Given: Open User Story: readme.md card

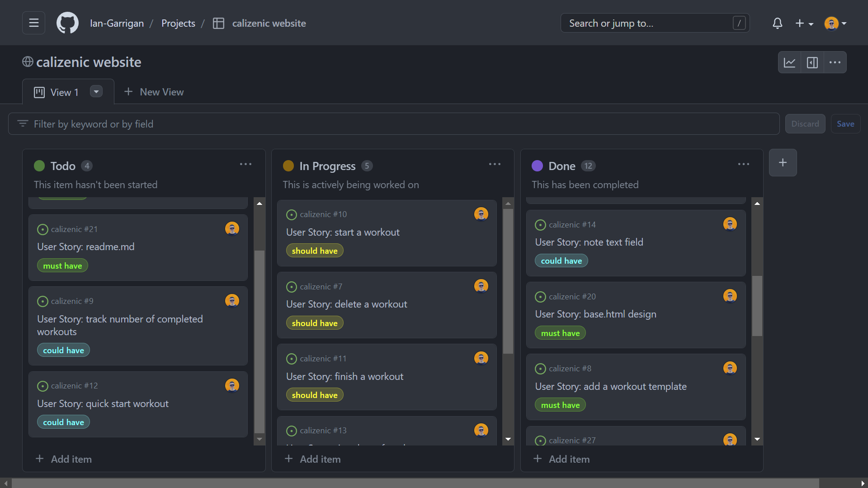Looking at the screenshot, I should click(86, 247).
